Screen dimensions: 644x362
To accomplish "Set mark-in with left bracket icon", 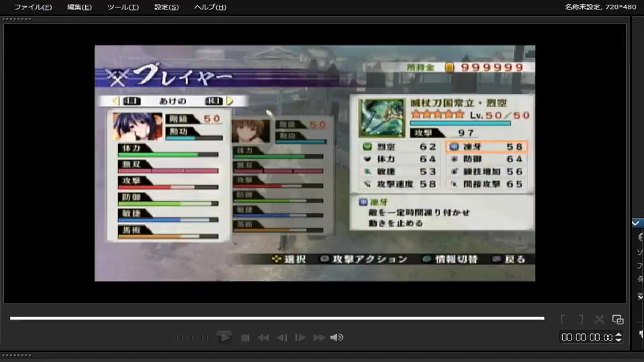I will tap(562, 319).
